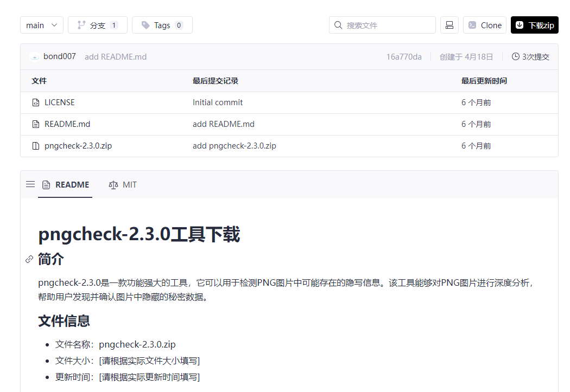
Task: View the 3次提交 commit history
Action: [x=530, y=57]
